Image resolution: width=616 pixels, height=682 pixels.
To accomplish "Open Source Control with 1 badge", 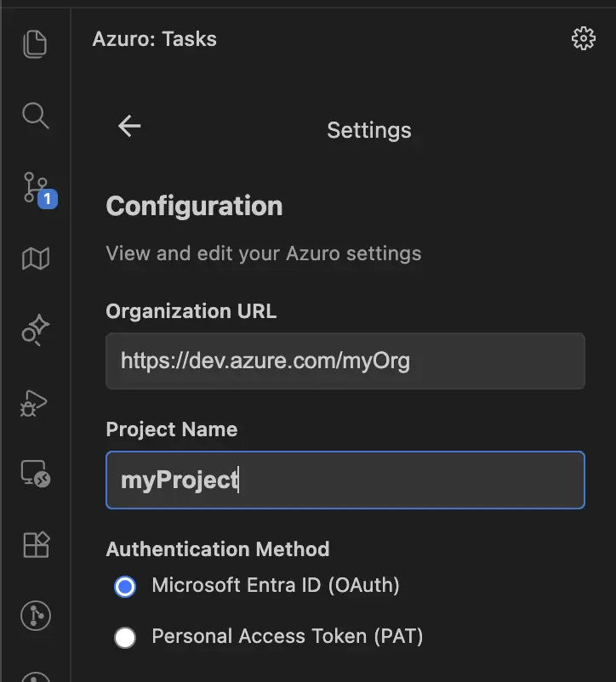I will pyautogui.click(x=39, y=190).
